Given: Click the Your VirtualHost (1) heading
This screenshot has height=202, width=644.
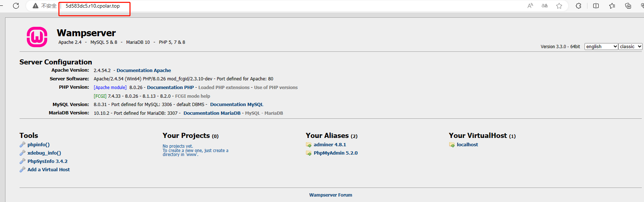Looking at the screenshot, I should [482, 135].
